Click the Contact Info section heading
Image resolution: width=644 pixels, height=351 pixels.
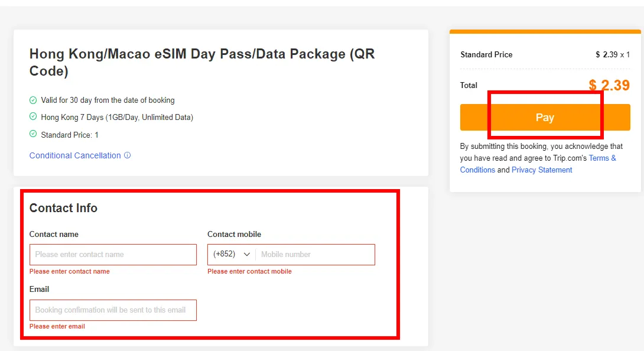63,208
